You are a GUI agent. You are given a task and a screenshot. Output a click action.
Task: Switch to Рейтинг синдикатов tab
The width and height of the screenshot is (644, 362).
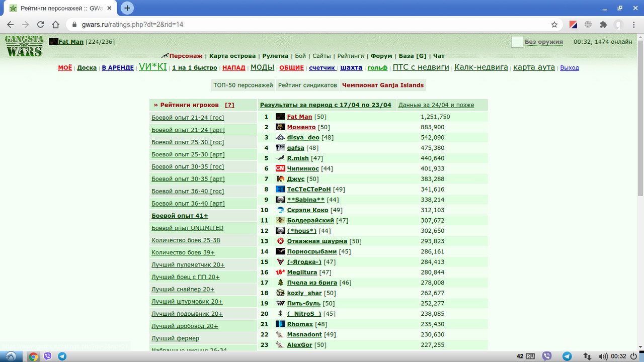click(x=307, y=85)
